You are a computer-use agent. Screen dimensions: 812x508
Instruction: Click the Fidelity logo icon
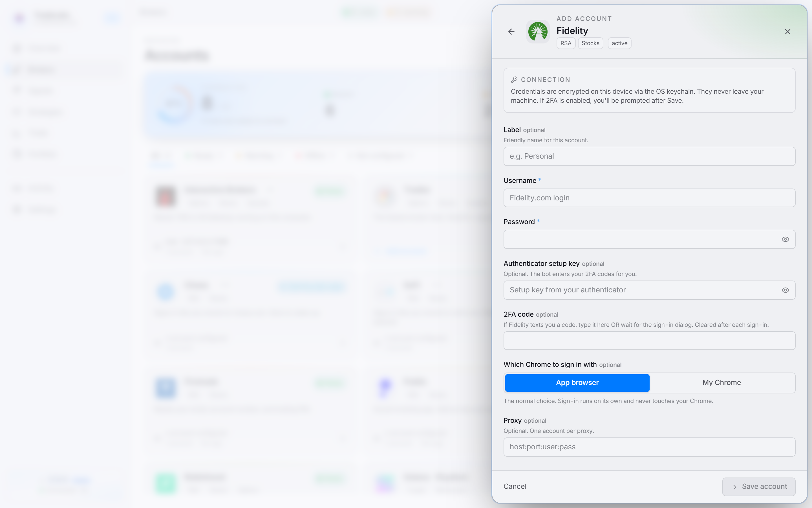click(538, 32)
